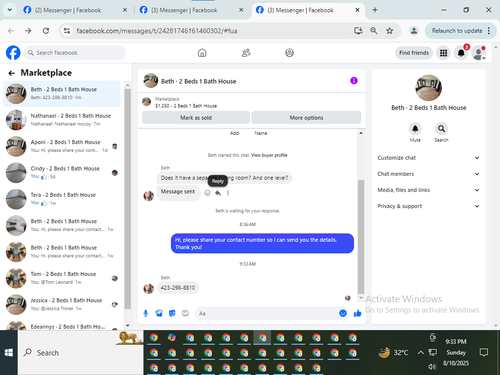Focus the Aa message input box
This screenshot has height=375, width=500.
[267, 313]
